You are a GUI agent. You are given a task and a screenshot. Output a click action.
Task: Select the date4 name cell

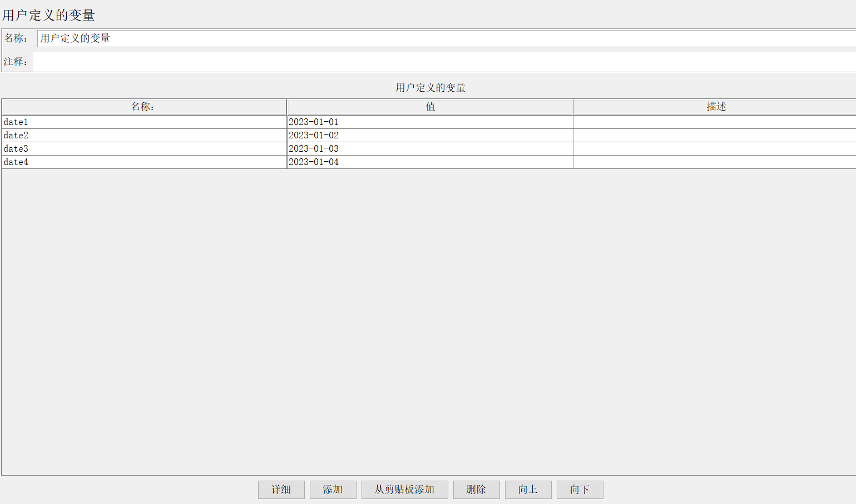(144, 162)
